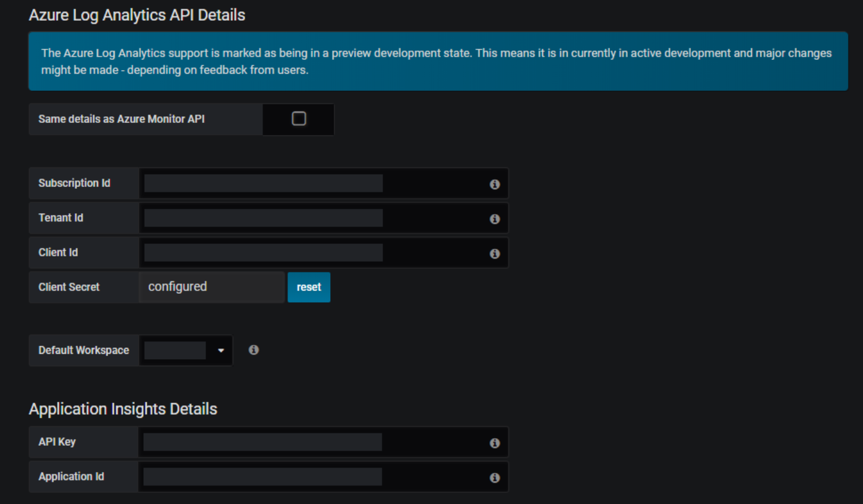The height and width of the screenshot is (504, 863).
Task: Click the Client Id info icon
Action: [494, 253]
